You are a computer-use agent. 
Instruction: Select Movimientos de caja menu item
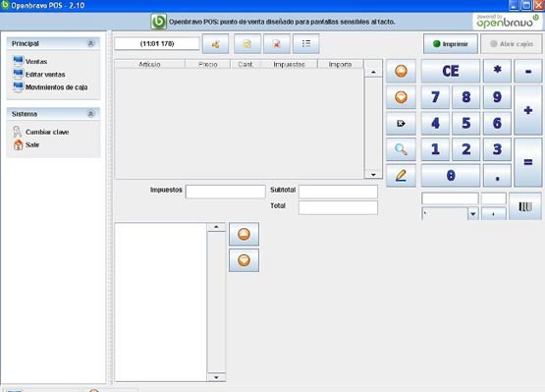[x=56, y=87]
